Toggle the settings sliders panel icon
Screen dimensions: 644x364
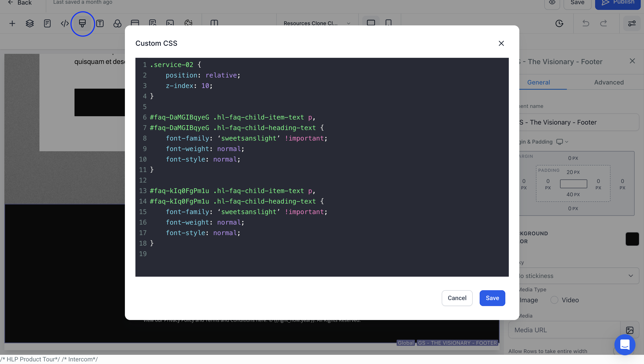pyautogui.click(x=632, y=23)
